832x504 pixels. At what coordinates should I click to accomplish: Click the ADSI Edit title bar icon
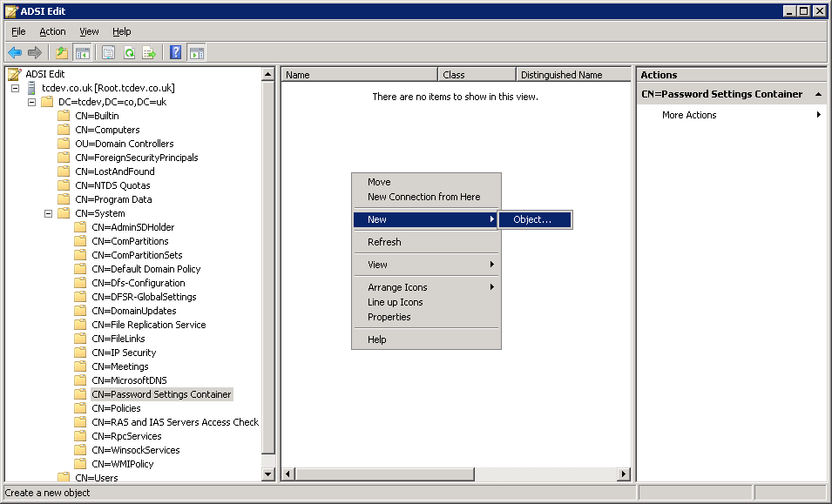[x=11, y=11]
